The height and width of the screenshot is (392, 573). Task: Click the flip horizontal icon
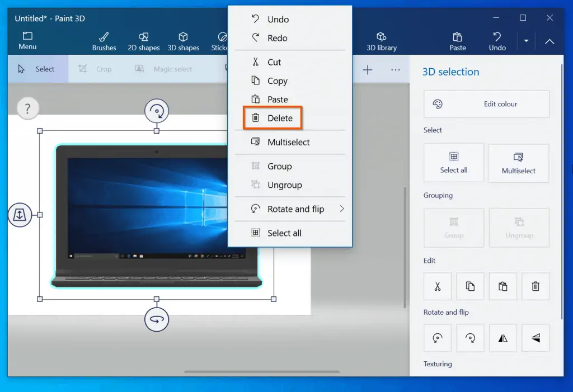(502, 338)
